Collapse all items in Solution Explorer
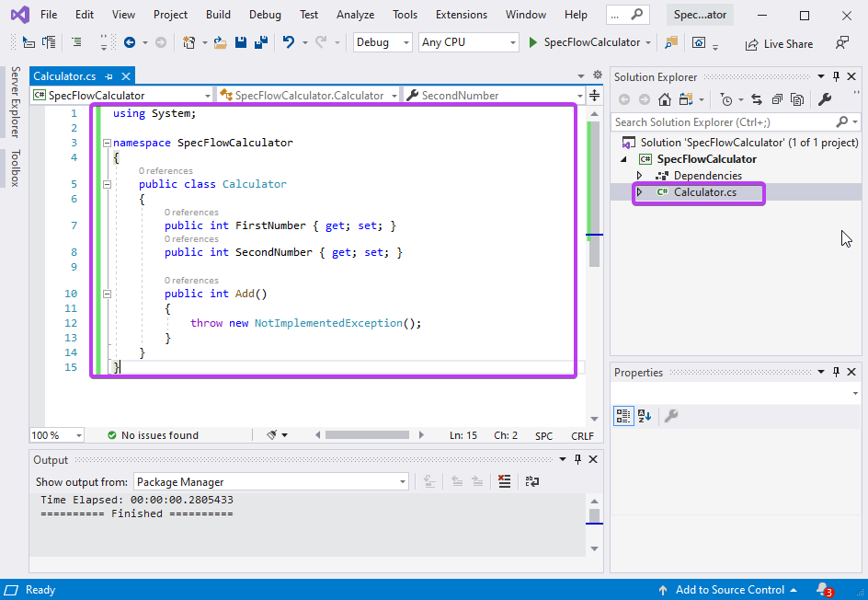Image resolution: width=868 pixels, height=600 pixels. [777, 99]
